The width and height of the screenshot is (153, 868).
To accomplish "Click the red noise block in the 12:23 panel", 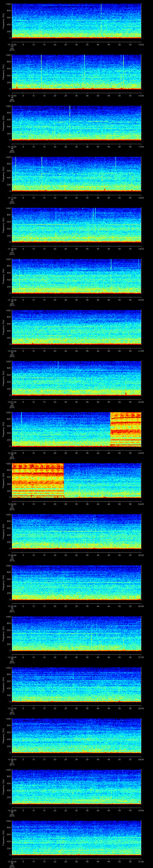I will pos(38,481).
